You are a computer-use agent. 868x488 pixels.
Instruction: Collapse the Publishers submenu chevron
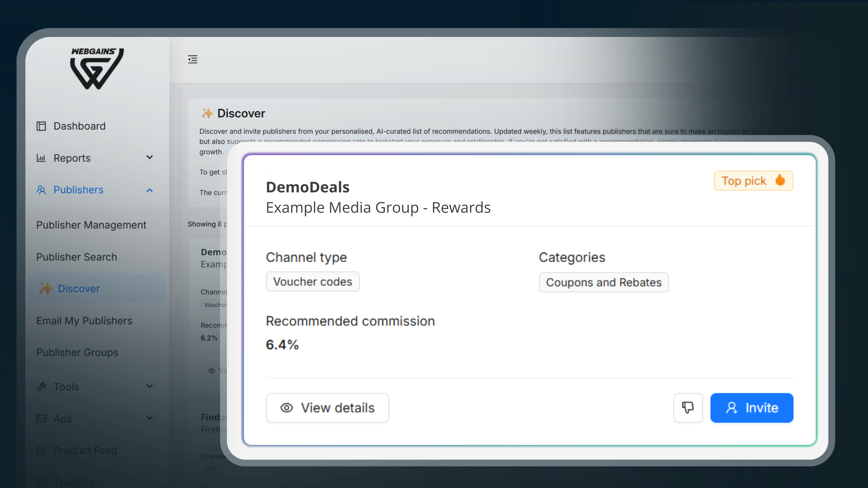150,190
